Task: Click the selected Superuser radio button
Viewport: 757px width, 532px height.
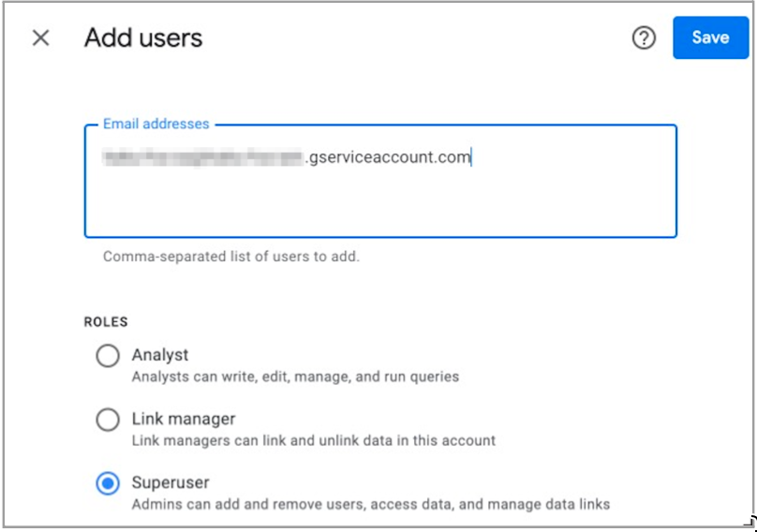Action: (x=108, y=483)
